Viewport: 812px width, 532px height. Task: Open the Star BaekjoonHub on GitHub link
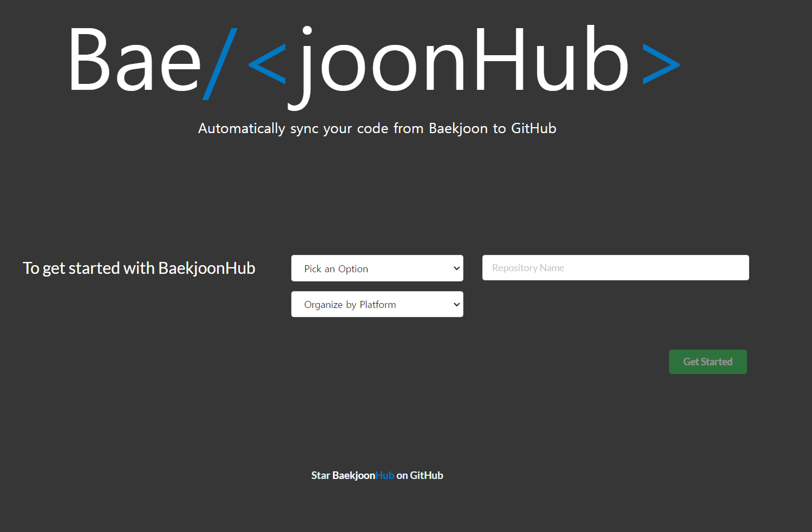tap(377, 475)
